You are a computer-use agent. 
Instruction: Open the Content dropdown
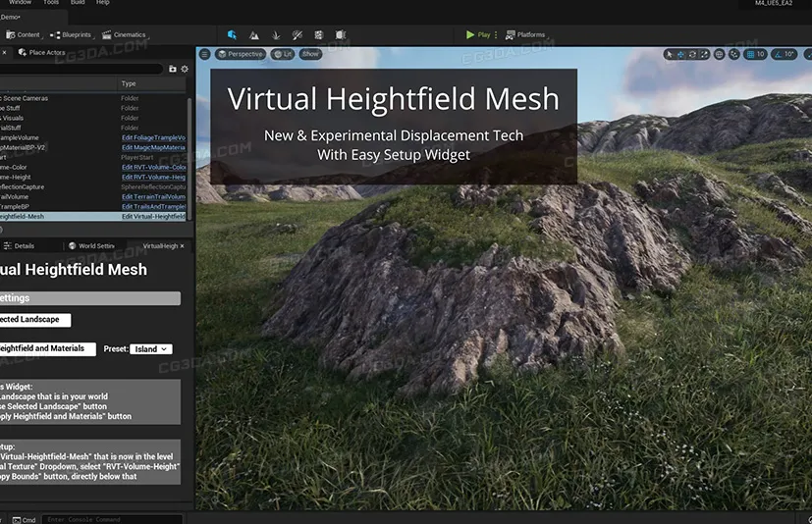tap(24, 34)
